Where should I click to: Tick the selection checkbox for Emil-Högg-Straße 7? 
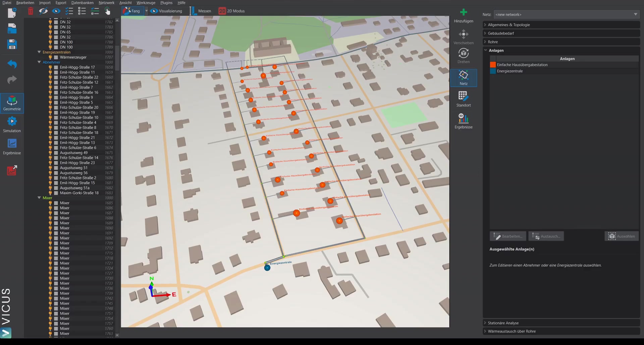(x=56, y=87)
